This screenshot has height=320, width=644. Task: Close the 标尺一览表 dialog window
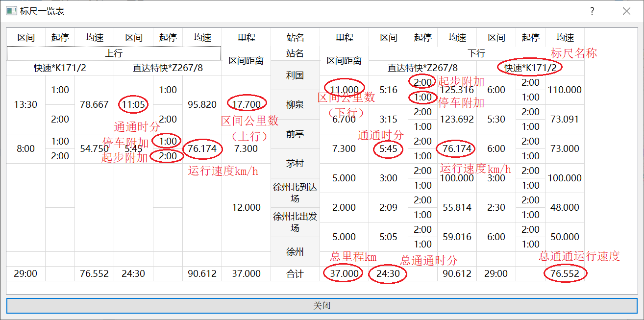coord(626,11)
